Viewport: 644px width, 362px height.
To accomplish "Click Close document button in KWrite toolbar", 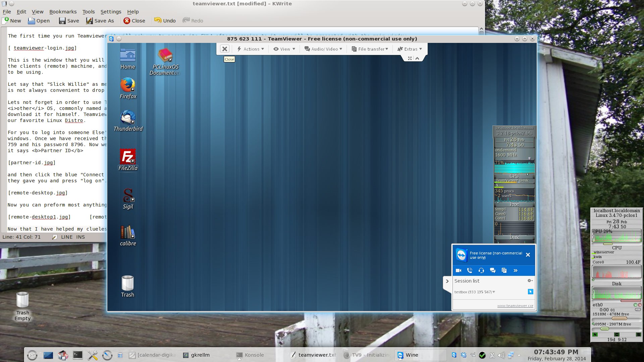I will click(134, 21).
